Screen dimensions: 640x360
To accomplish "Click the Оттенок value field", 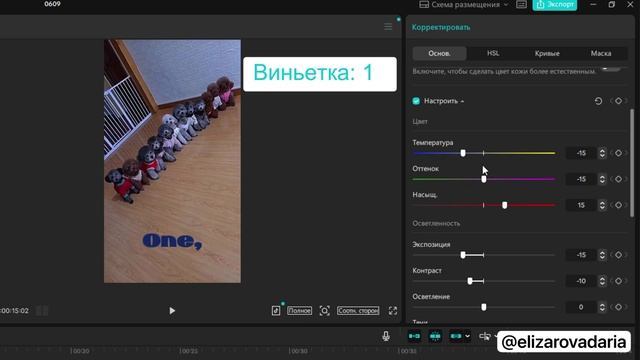I will (581, 179).
